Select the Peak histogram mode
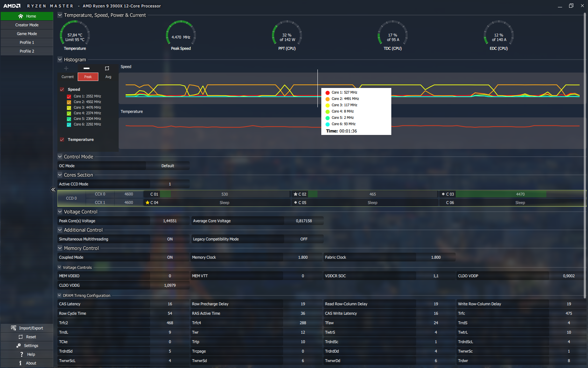The width and height of the screenshot is (588, 368). [88, 77]
